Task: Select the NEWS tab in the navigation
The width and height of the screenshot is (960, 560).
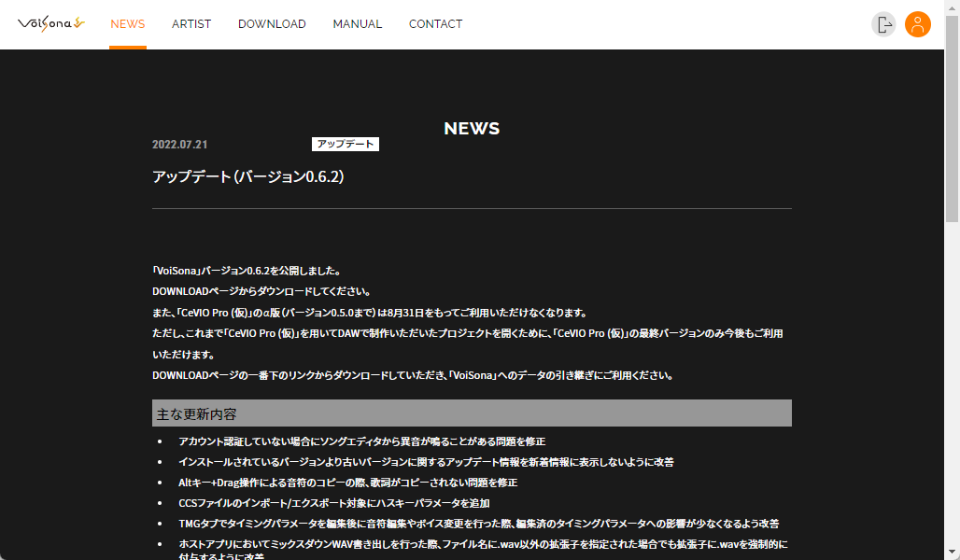Action: click(x=127, y=24)
